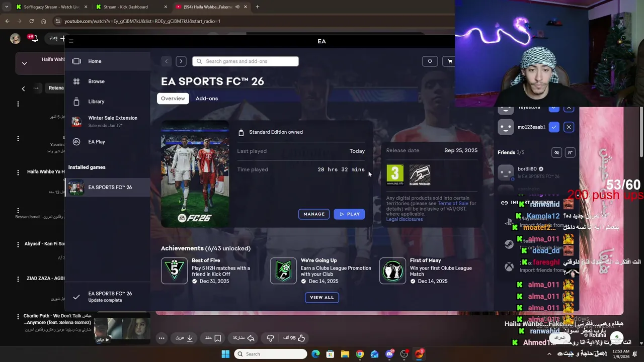Click VIEW ALL achievements button

pos(322,298)
